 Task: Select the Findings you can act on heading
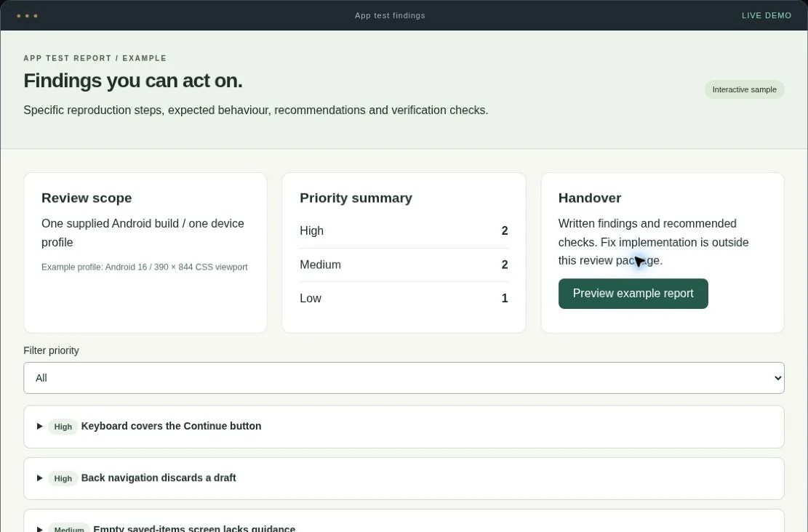pyautogui.click(x=133, y=81)
